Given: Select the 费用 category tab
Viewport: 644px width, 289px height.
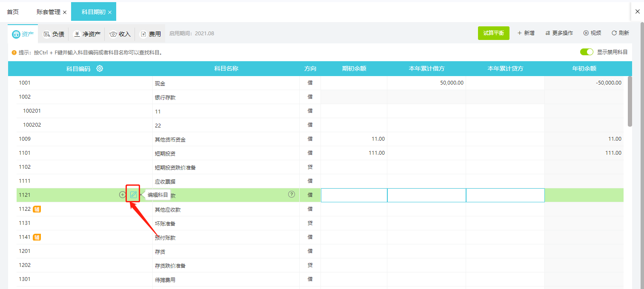Looking at the screenshot, I should (x=151, y=34).
